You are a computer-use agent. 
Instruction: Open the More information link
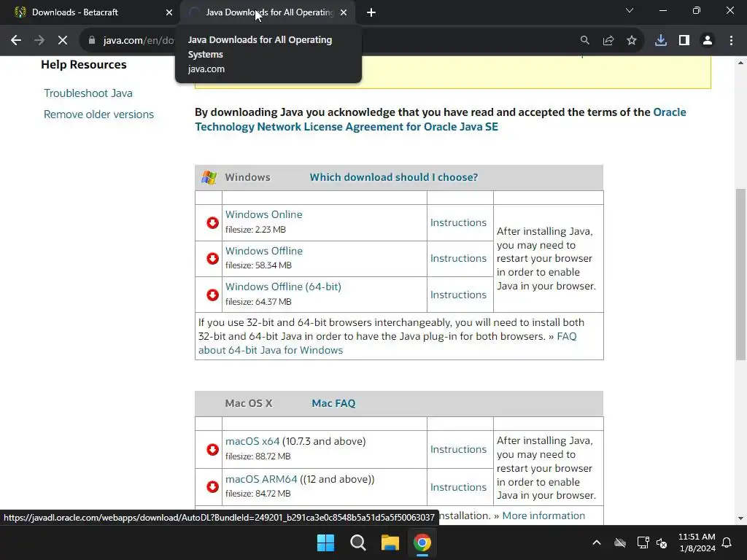point(543,516)
